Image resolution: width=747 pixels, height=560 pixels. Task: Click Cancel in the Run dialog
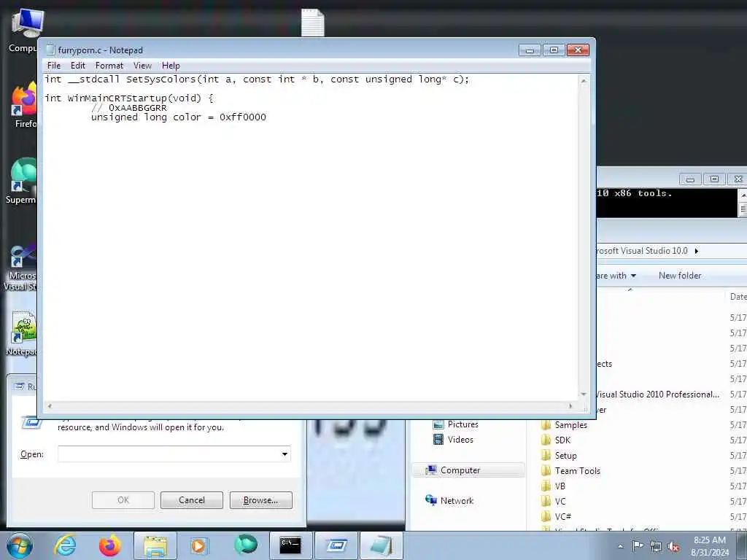pos(192,500)
